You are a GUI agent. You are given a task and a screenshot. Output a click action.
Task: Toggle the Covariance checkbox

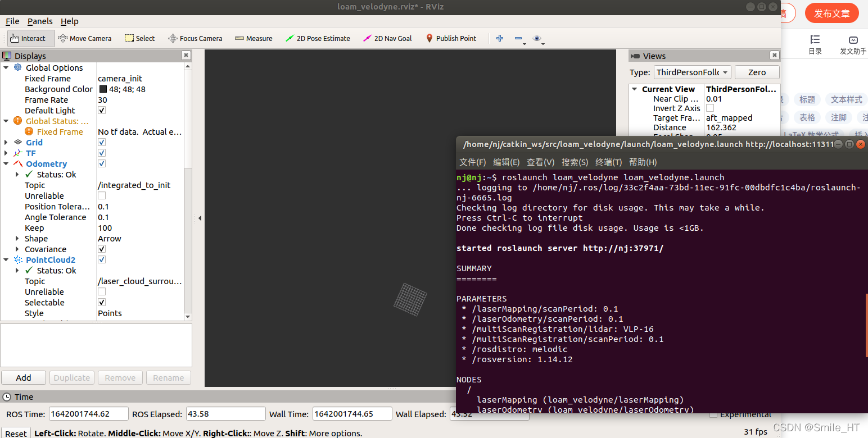click(102, 249)
